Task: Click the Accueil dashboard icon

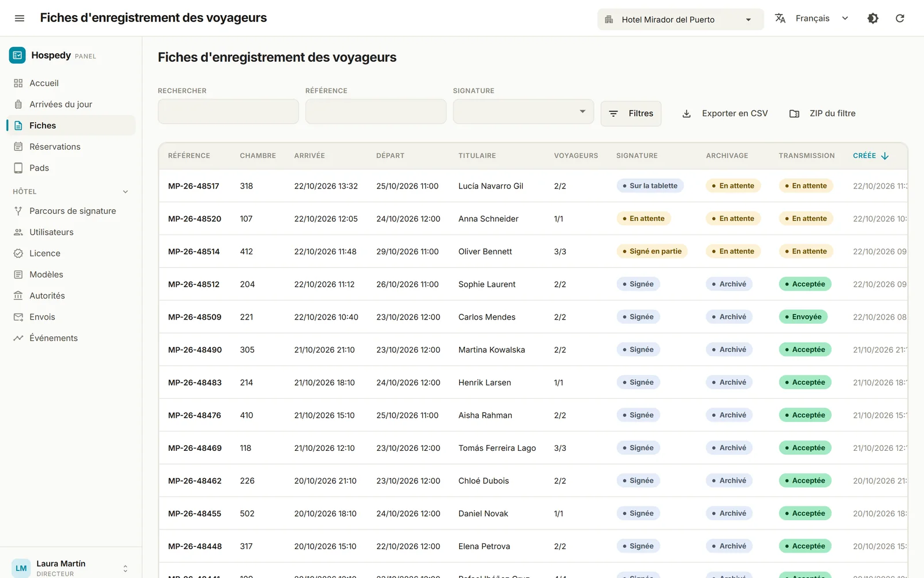Action: 18,83
